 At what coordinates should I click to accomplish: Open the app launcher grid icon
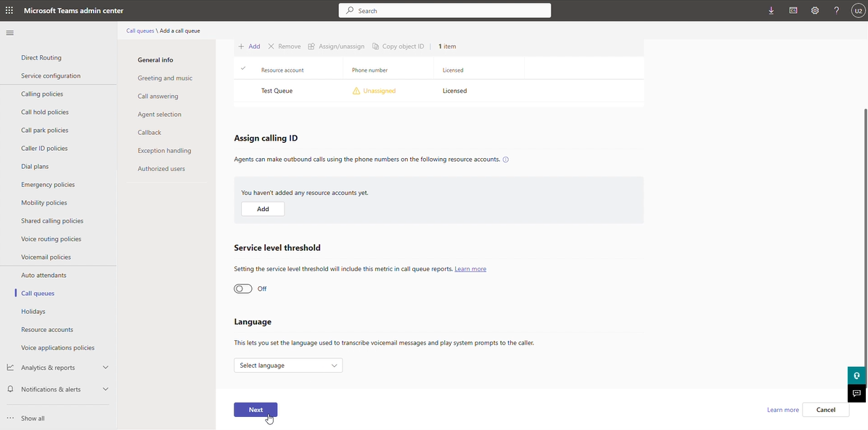[9, 11]
